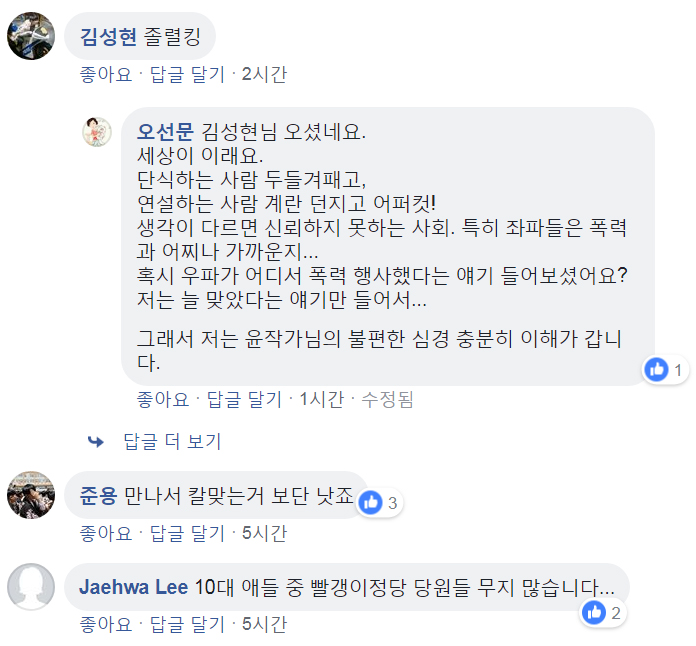Toggle 좋아요 on 오선문's reply
Viewport: 696px width, 646px height.
tap(163, 399)
